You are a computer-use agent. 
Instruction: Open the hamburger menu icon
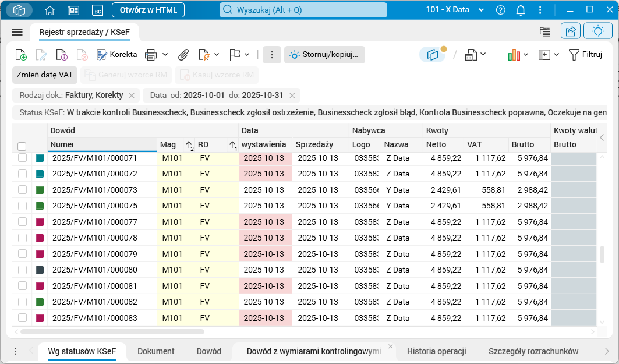17,33
